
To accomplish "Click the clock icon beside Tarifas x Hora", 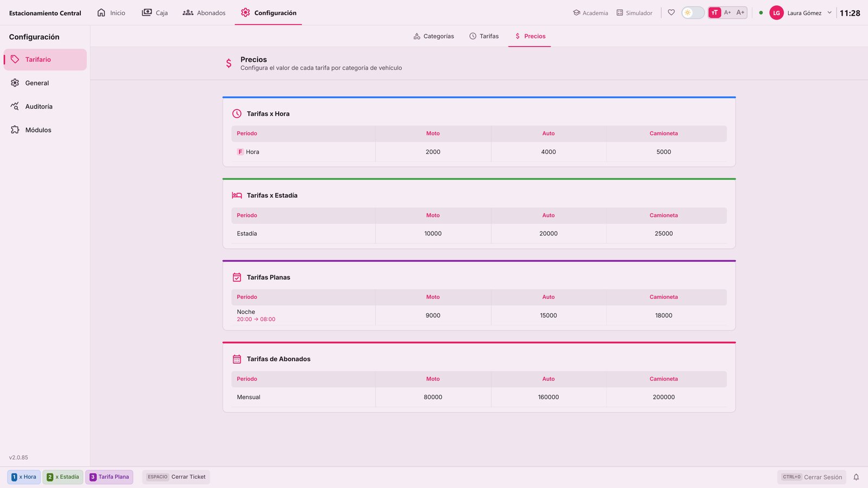I will point(237,114).
